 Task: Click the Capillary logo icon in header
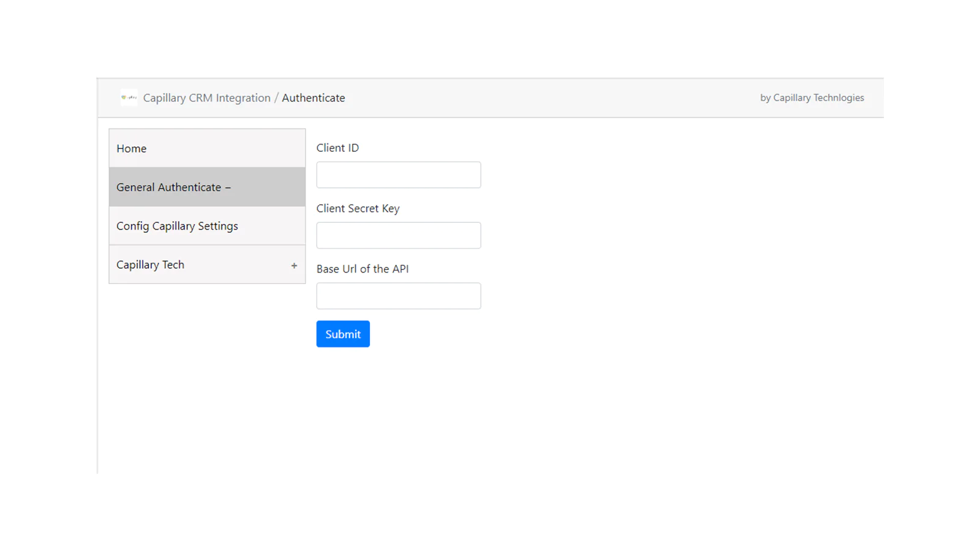[129, 97]
